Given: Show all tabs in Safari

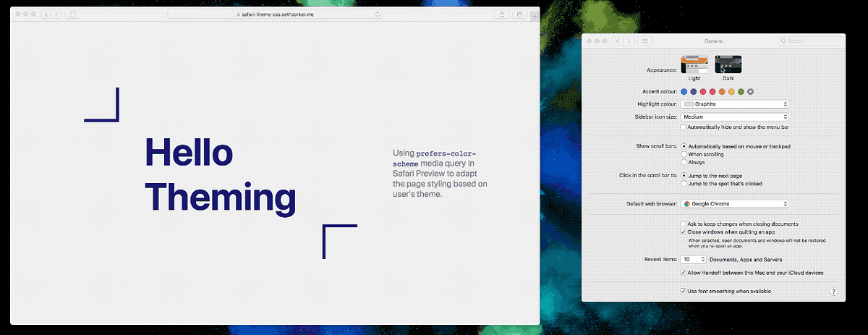Looking at the screenshot, I should 520,14.
